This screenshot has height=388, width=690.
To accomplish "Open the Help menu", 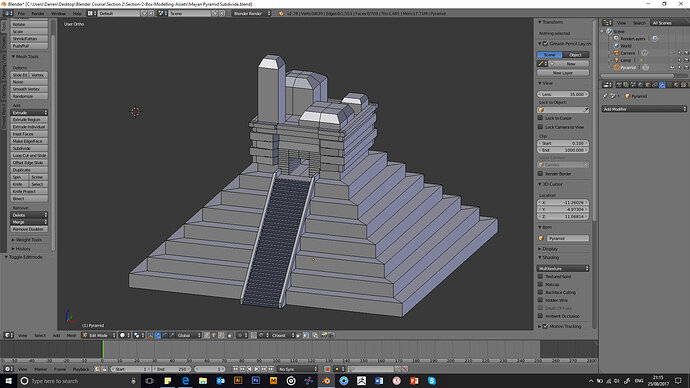I will coord(77,14).
